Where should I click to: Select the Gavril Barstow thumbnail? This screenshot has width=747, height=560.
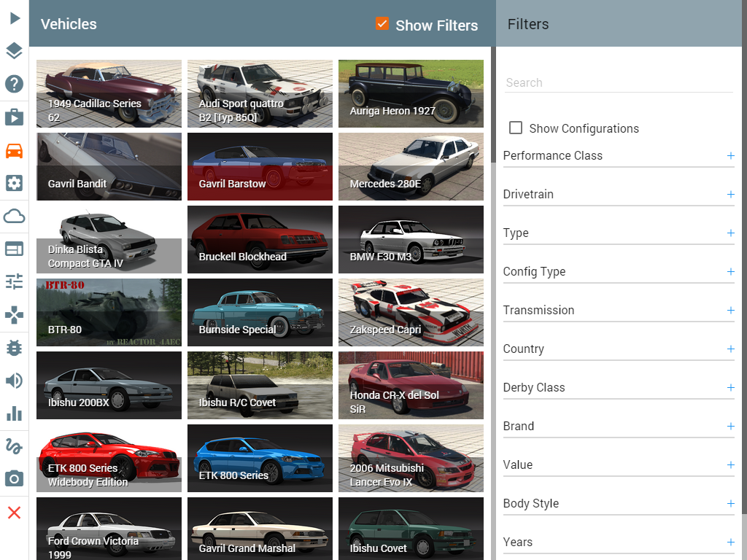click(260, 167)
